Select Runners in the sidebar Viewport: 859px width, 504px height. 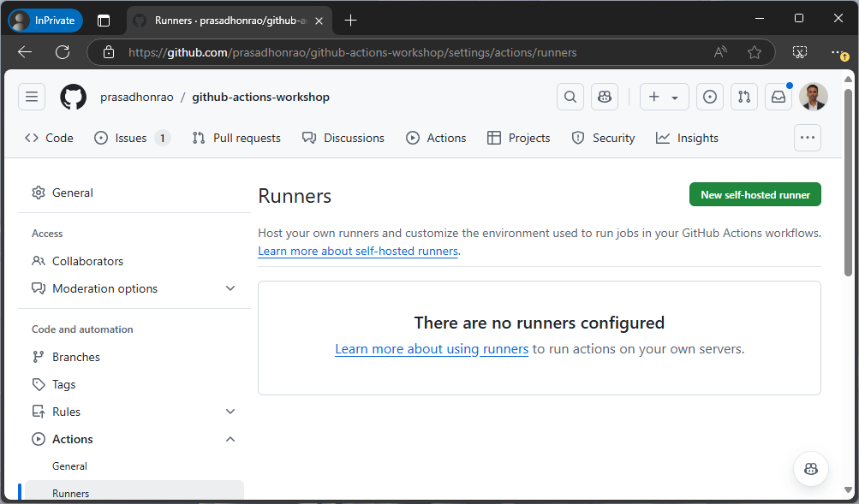[x=134, y=491]
